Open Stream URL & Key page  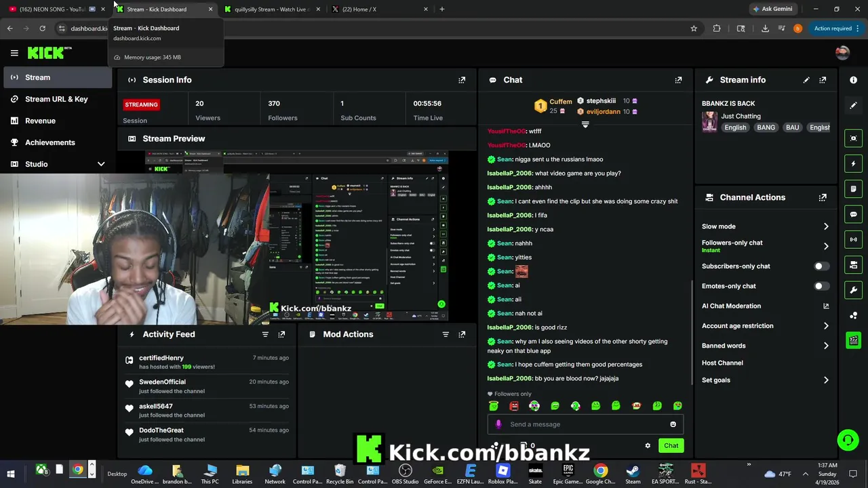[58, 99]
